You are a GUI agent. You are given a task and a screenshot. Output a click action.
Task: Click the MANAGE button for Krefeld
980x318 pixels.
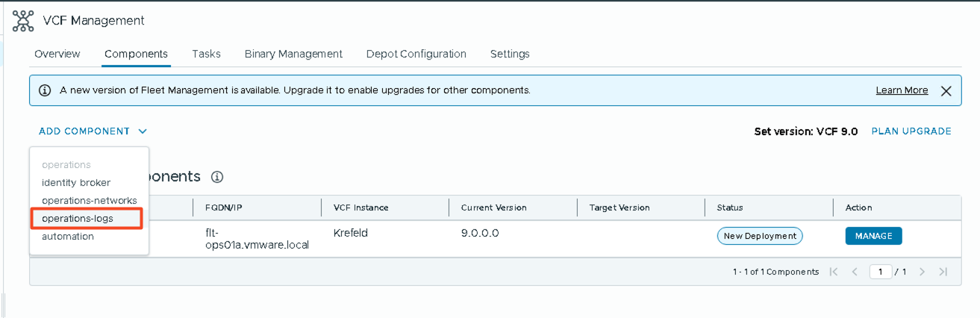tap(873, 236)
